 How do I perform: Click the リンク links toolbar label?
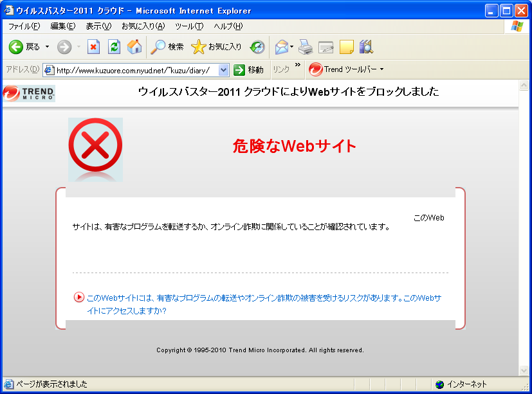coord(281,69)
